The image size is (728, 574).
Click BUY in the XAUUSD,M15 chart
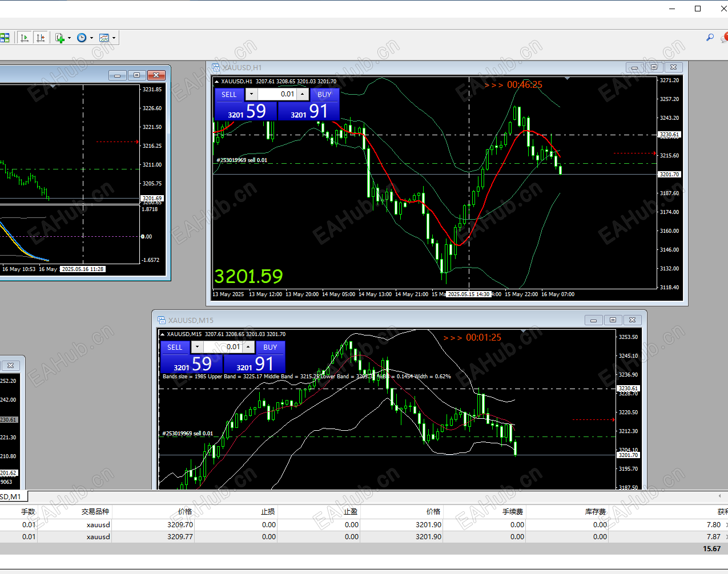pos(270,347)
